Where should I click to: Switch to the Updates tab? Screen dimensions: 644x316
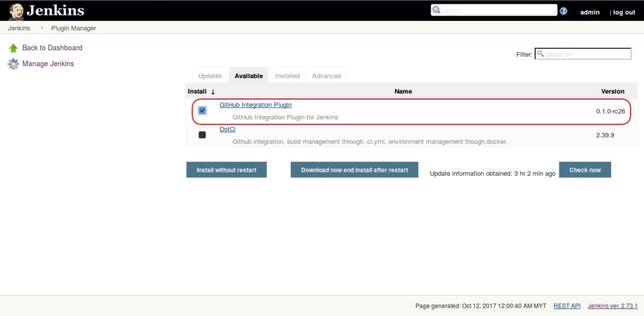210,76
